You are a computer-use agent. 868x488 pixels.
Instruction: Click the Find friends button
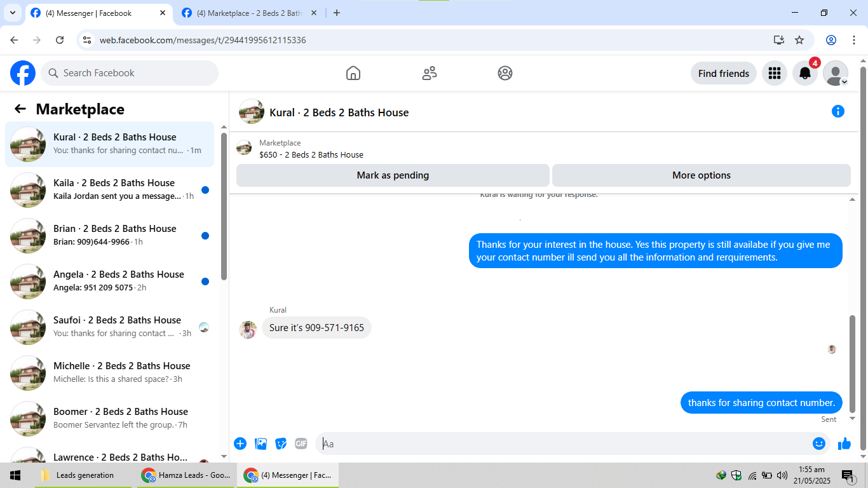[x=724, y=73]
